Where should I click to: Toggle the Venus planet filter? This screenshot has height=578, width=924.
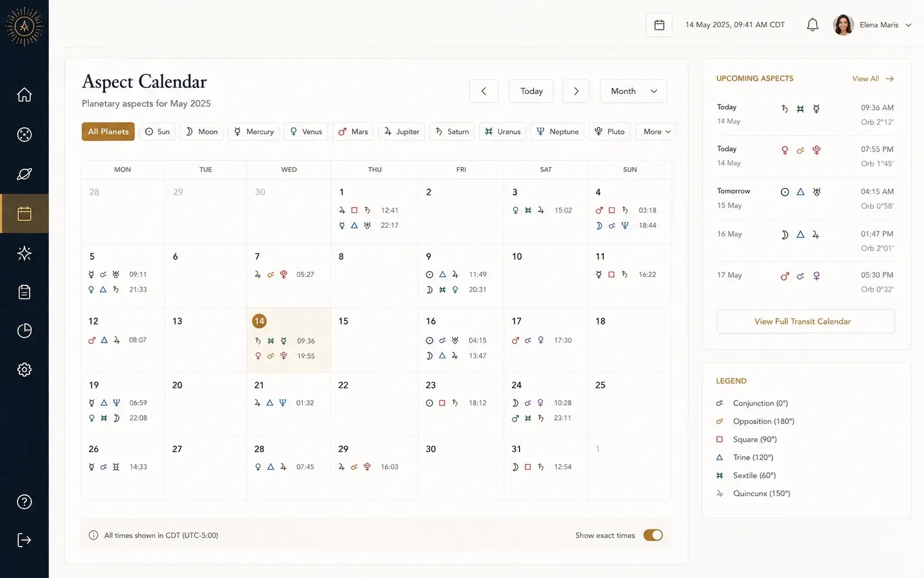pos(306,132)
